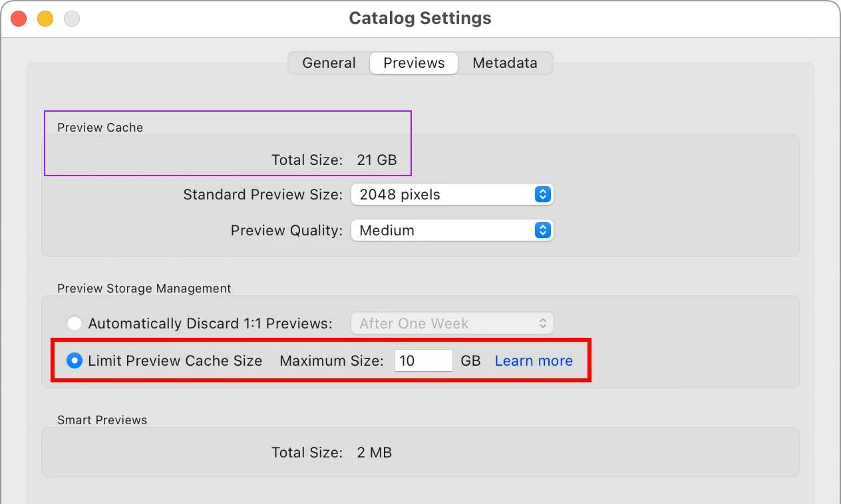Click the 2 MB Smart Previews size

point(374,453)
